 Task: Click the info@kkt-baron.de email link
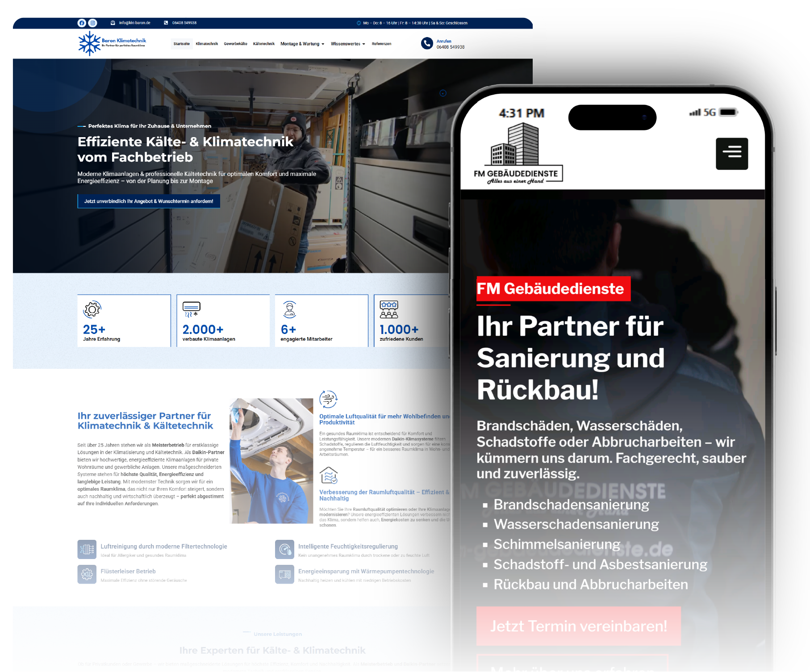[x=134, y=23]
